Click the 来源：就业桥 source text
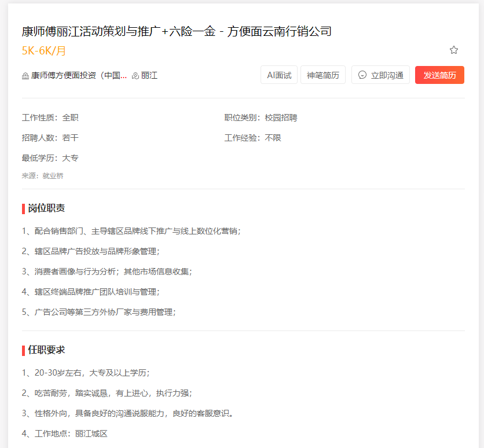The width and height of the screenshot is (484, 448). click(x=43, y=176)
